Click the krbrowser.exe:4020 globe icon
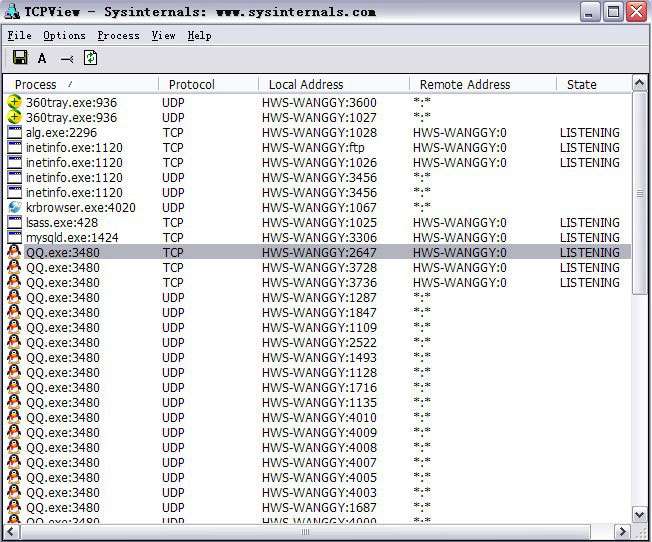Viewport: 652px width, 542px height. [x=14, y=207]
